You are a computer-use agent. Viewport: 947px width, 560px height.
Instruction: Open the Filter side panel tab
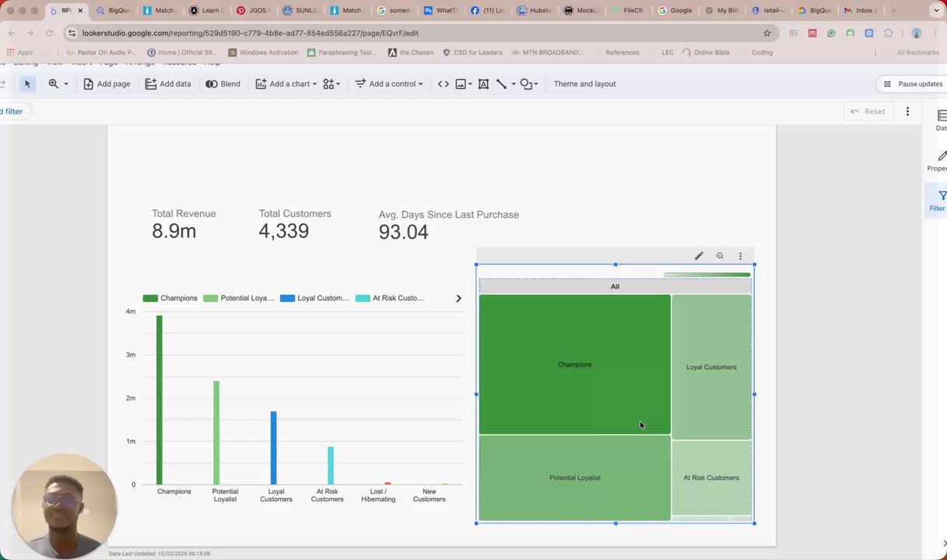[938, 201]
